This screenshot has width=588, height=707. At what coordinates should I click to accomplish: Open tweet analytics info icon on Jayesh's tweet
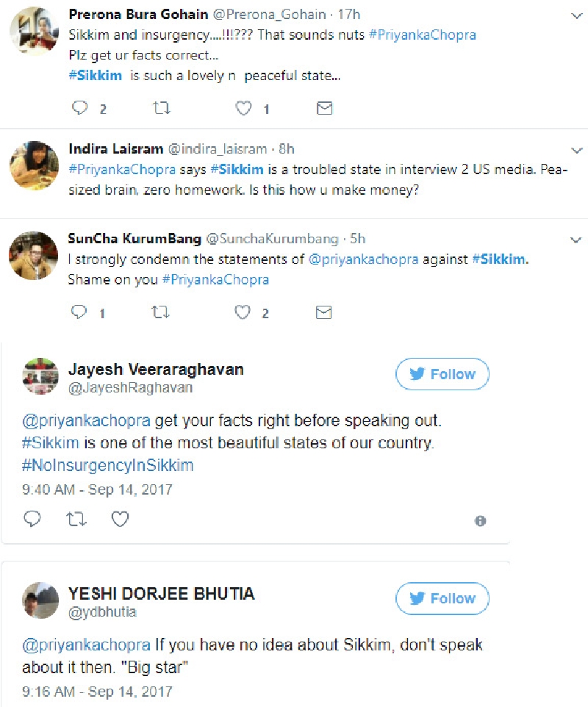pos(481,521)
